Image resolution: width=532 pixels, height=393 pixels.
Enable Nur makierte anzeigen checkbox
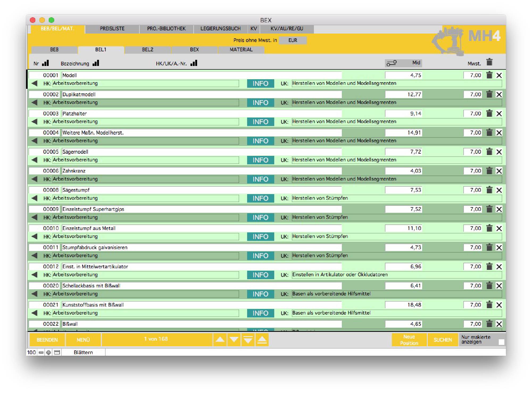tap(501, 342)
